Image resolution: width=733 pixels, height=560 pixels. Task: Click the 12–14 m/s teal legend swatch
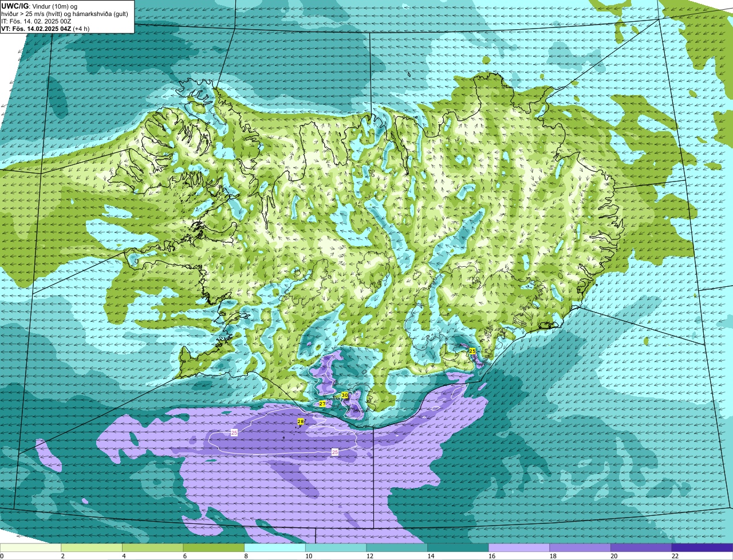pos(397,547)
